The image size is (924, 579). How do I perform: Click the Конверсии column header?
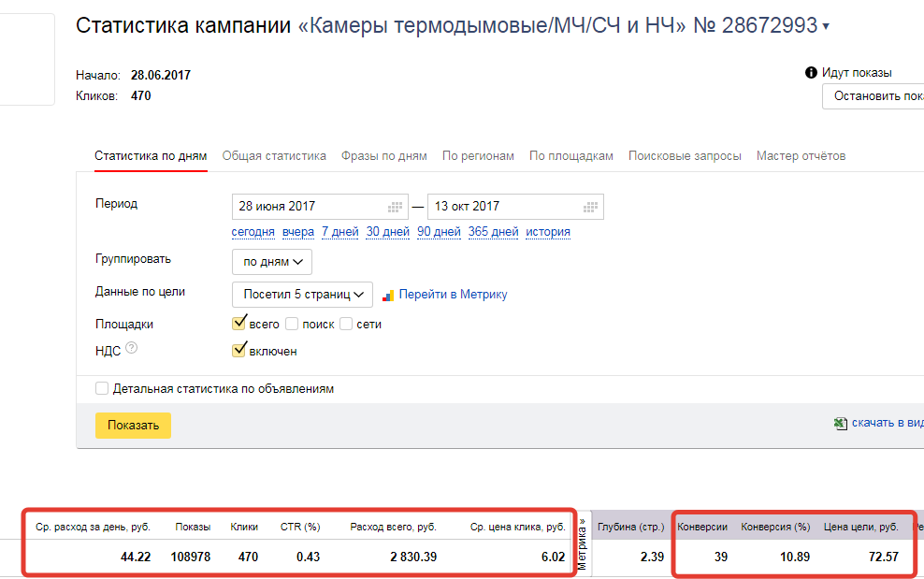coord(702,528)
